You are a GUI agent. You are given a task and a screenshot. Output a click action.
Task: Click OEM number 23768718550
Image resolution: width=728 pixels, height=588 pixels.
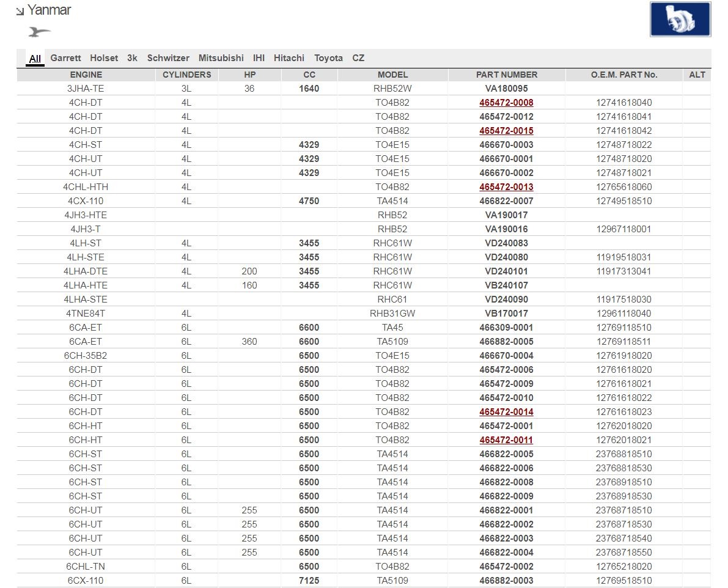tap(624, 553)
